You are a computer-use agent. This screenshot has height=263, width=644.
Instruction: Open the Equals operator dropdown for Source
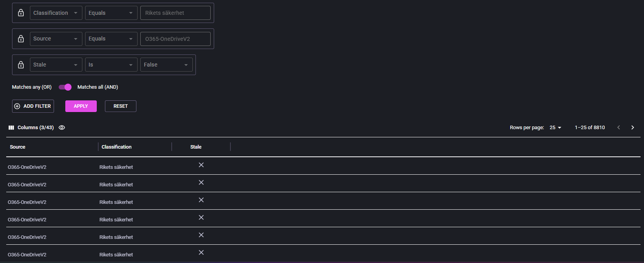(x=111, y=39)
